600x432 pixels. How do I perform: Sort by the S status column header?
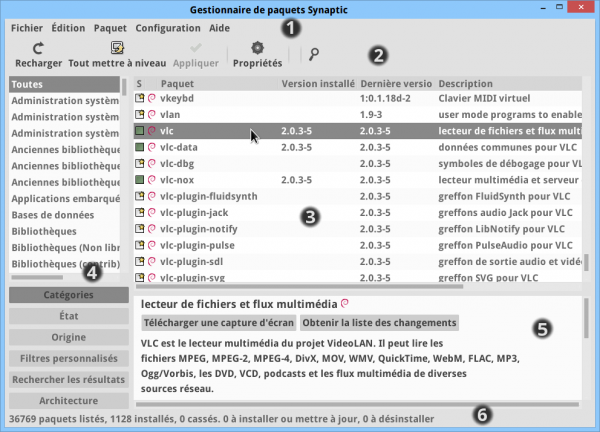point(139,84)
